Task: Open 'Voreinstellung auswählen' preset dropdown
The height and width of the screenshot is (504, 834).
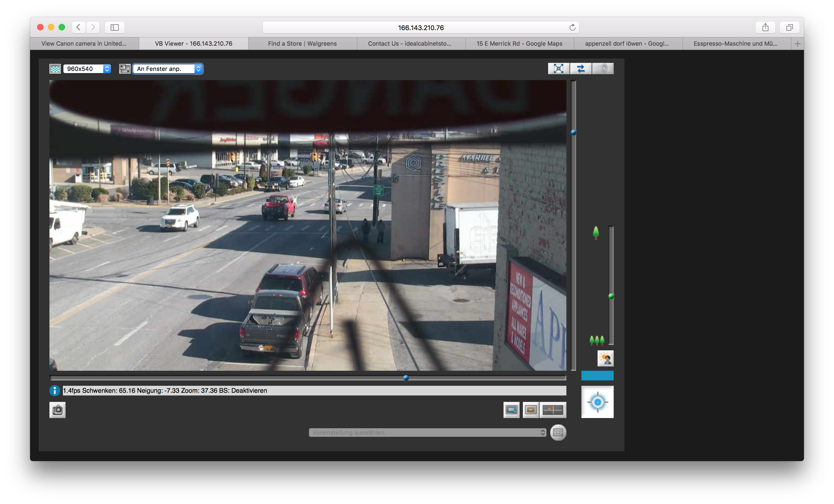Action: (427, 432)
